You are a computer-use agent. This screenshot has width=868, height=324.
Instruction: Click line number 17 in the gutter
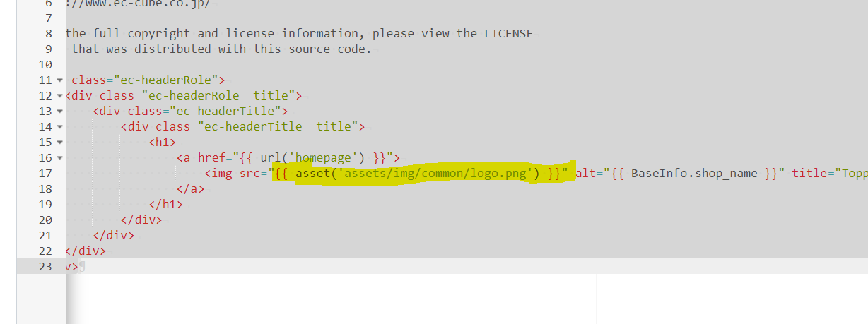[46, 173]
